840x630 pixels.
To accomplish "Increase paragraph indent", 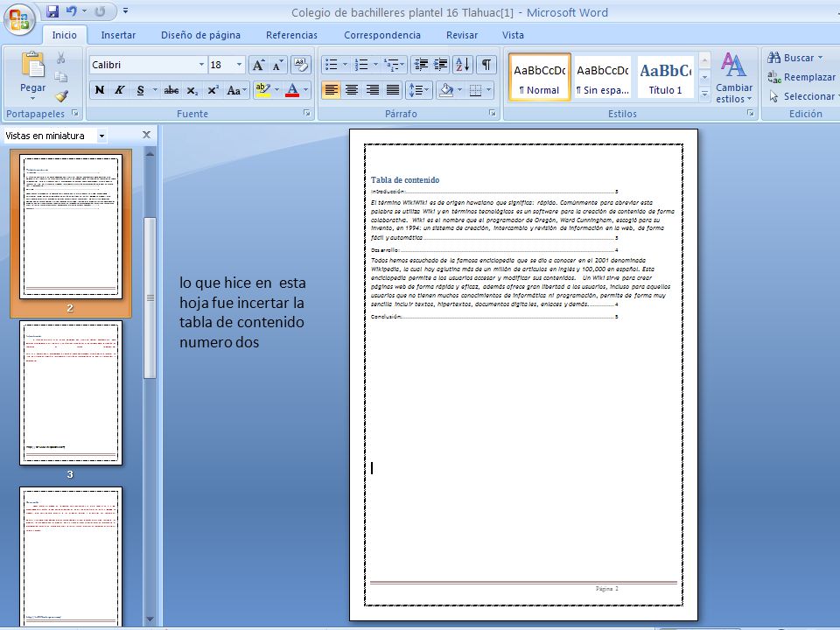I will [x=440, y=65].
